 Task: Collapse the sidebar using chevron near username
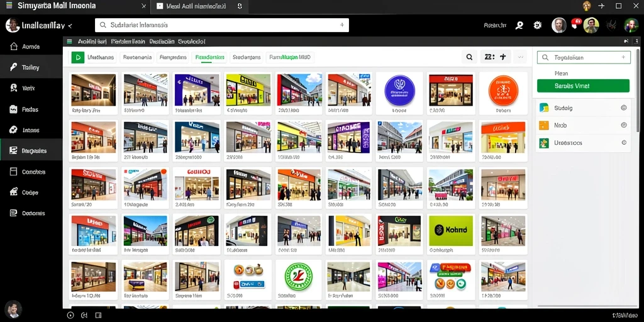point(70,26)
